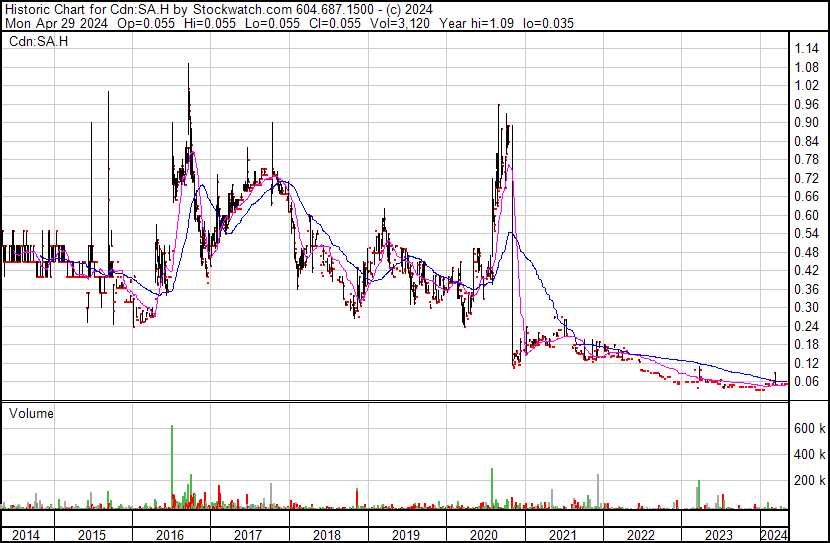
Task: Click the Stockwatch.com text in chart title
Action: [x=242, y=9]
